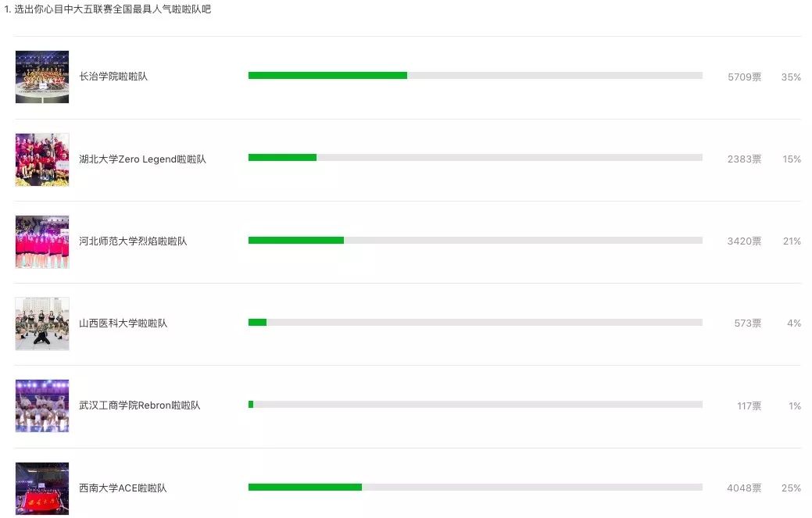Choose the 湖北大学Zero Legend啦啦队 option text
Screen dimensions: 812x518
[x=142, y=159]
